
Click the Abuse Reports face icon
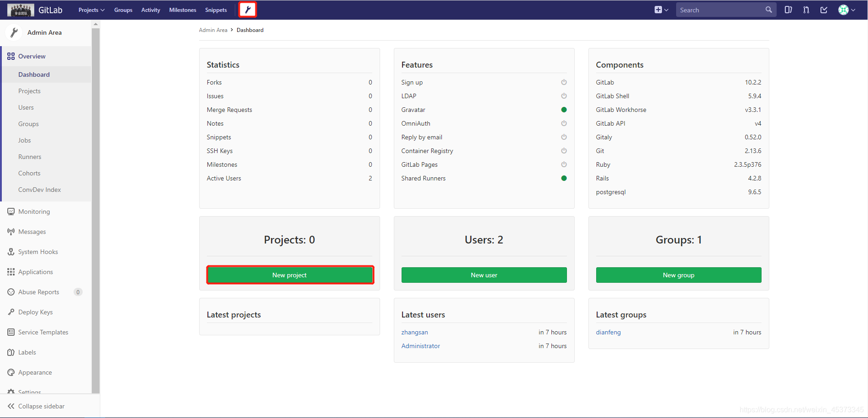coord(11,292)
